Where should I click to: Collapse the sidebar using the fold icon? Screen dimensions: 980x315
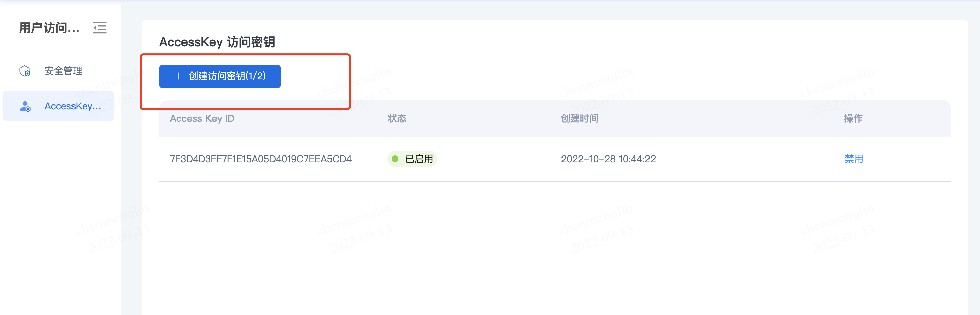[x=100, y=28]
